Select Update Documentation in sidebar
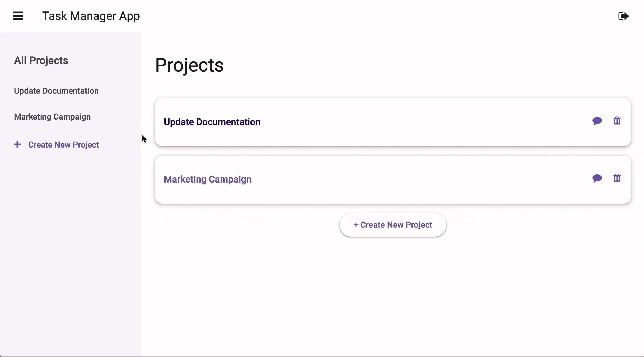Screen dimensions: 644x357 56,90
